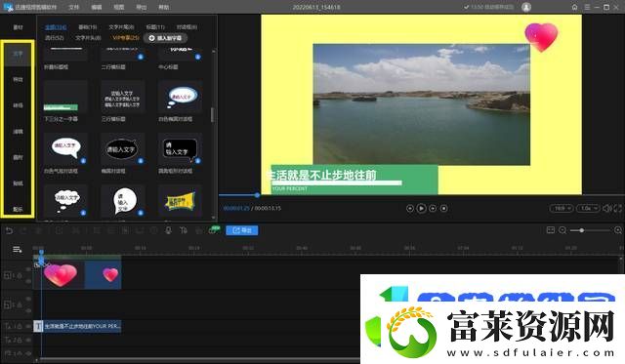Open the 视图 menu
Viewport: 625px width, 364px height.
point(118,7)
